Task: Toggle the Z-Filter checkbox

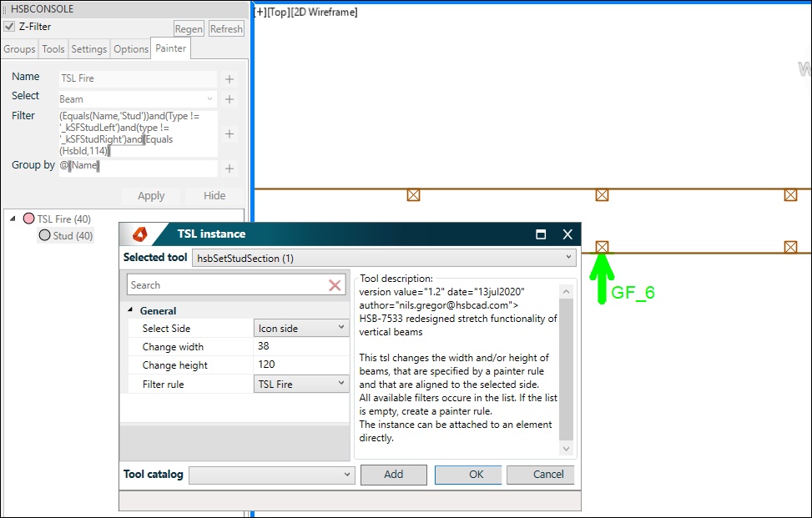Action: pos(9,27)
